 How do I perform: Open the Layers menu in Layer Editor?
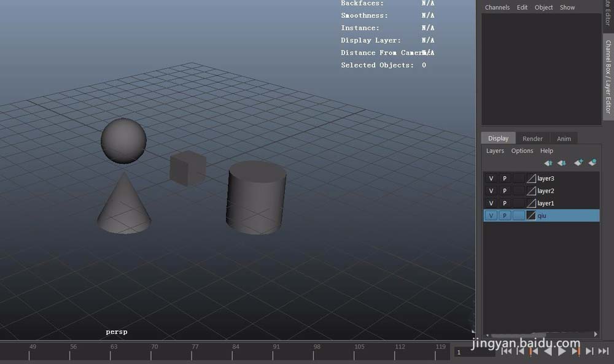click(x=495, y=150)
